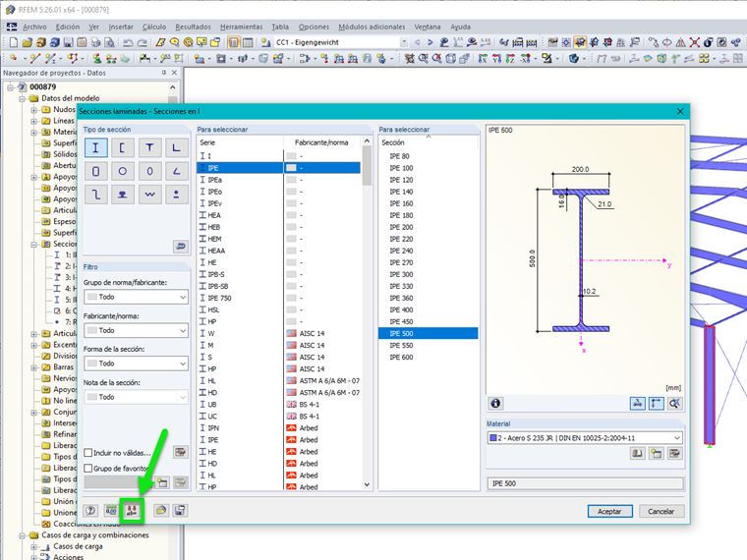Click the units and decimals button
Viewport: 747px width, 560px height.
pos(111,511)
